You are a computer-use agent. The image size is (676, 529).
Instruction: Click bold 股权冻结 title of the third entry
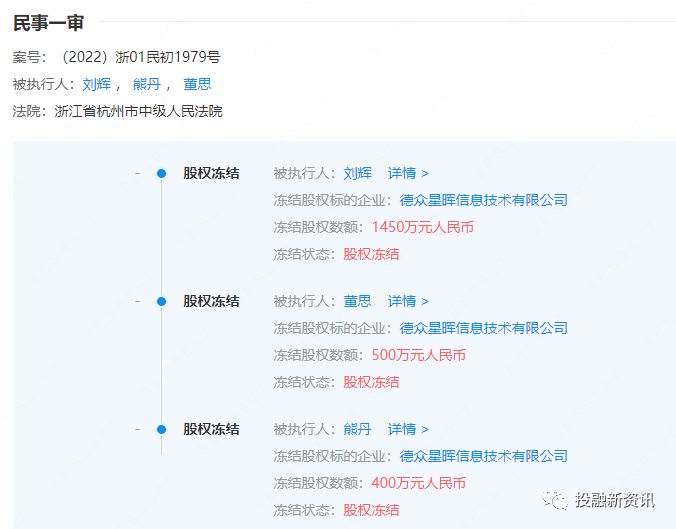211,429
